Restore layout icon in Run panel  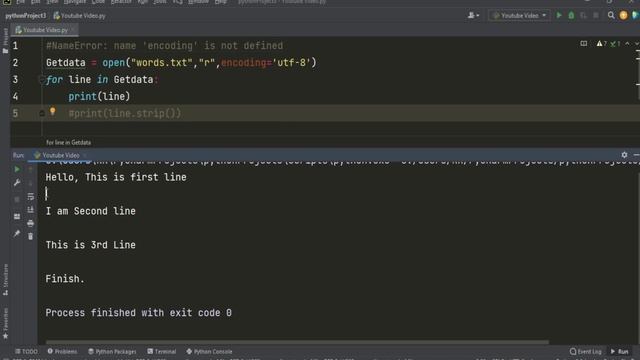point(17,216)
